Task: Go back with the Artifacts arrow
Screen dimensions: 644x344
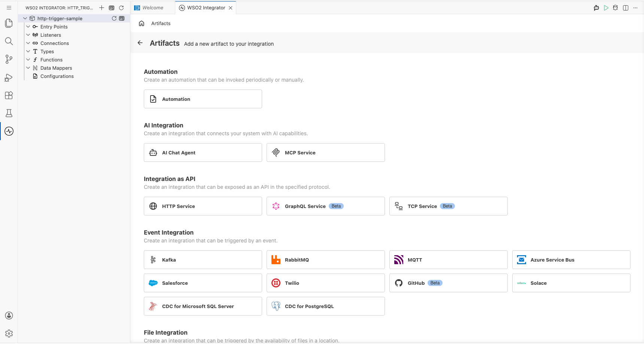Action: (x=140, y=43)
